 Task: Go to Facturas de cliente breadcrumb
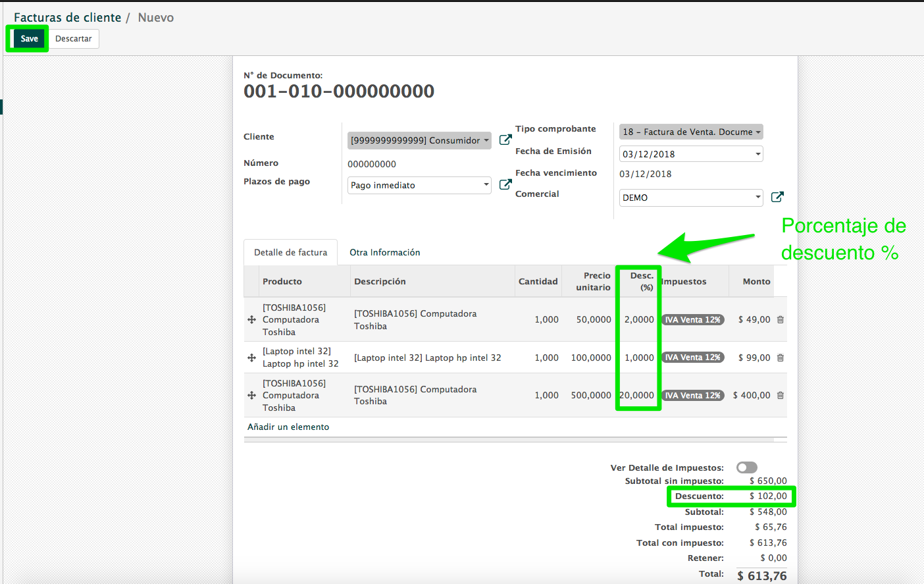(68, 18)
